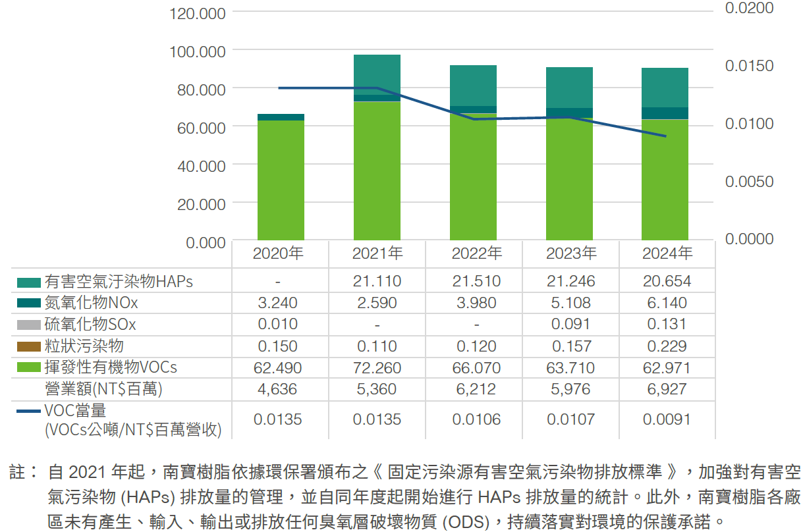
Task: Click the 硫氧化物SOx gray legend swatch
Action: (29, 325)
